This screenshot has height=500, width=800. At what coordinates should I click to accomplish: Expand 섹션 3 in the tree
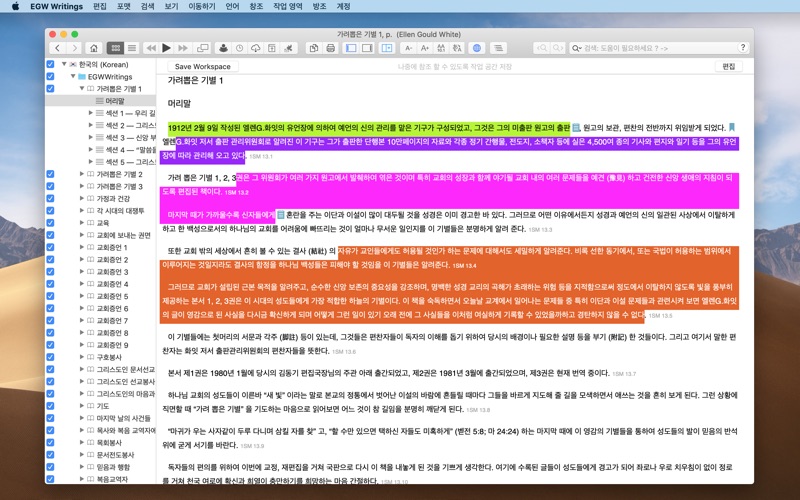coord(91,137)
